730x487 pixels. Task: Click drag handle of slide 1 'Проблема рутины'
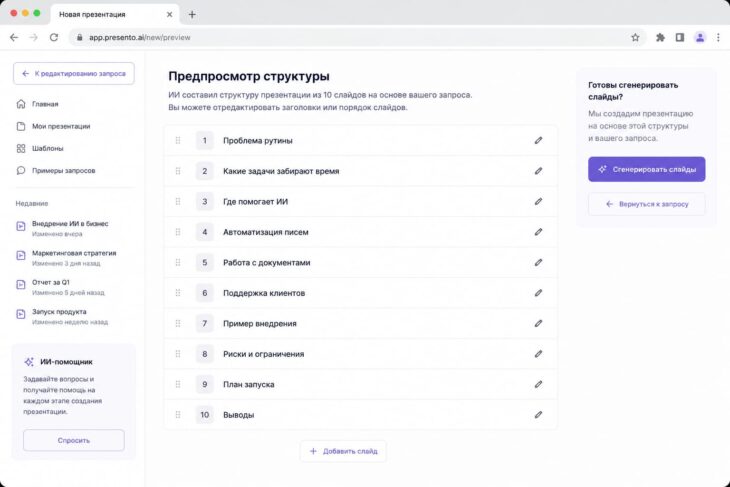[x=178, y=140]
